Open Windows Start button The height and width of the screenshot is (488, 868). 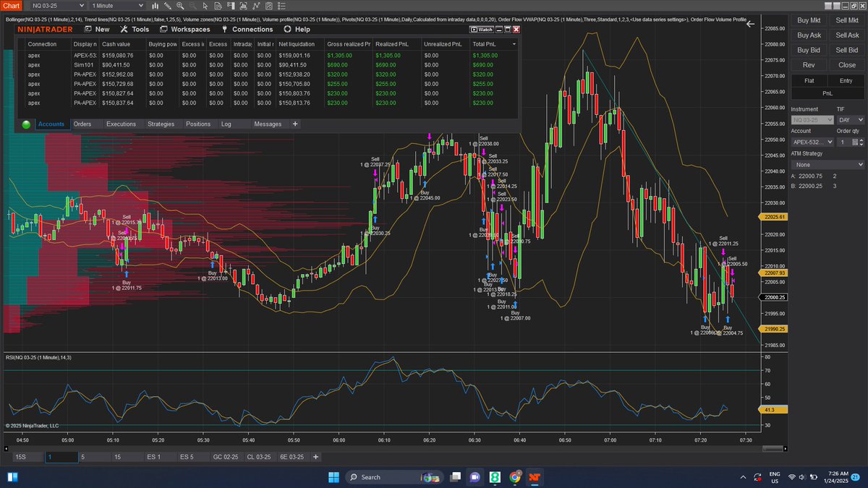click(333, 477)
